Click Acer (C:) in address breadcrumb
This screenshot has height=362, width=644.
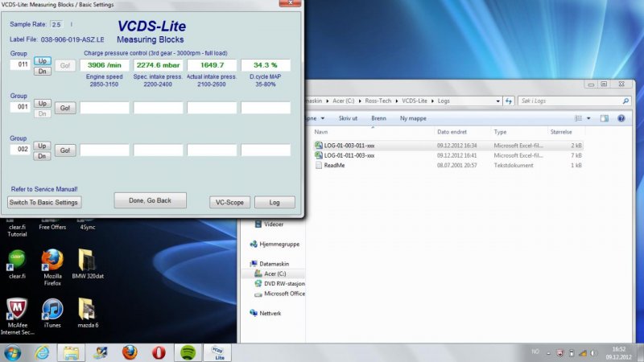[344, 101]
